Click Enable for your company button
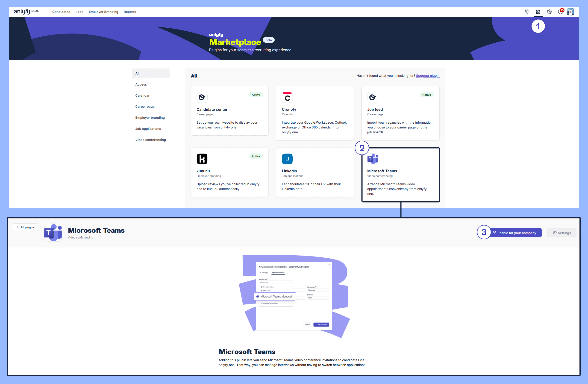Image resolution: width=588 pixels, height=384 pixels. [x=514, y=233]
